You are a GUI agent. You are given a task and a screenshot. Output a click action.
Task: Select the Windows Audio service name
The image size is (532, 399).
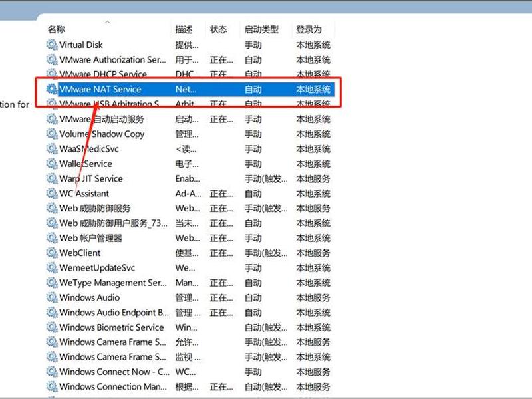point(90,297)
